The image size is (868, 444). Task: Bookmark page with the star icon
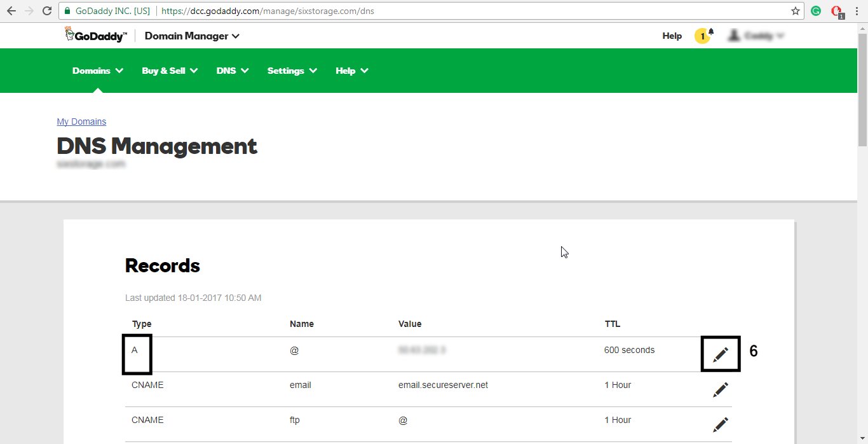click(x=795, y=11)
